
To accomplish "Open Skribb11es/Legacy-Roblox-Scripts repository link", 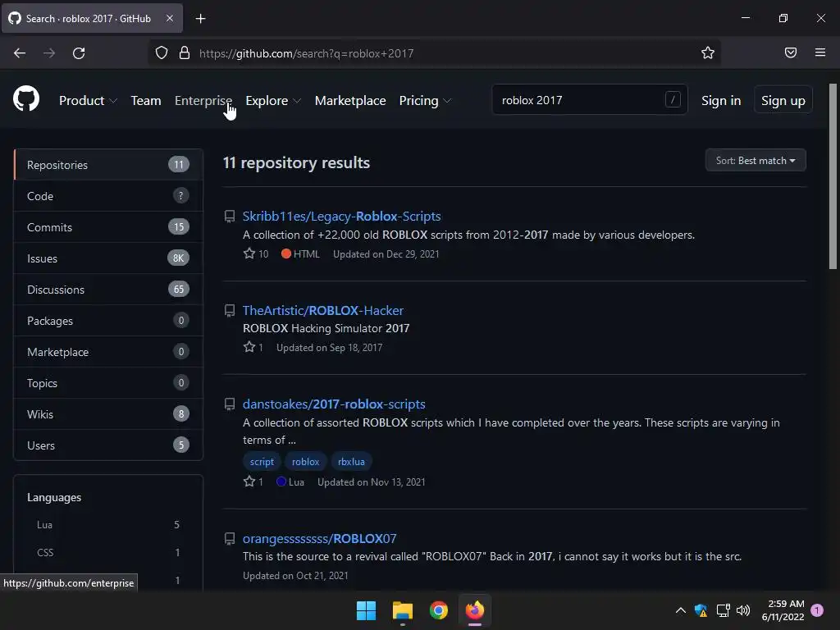I will (342, 216).
